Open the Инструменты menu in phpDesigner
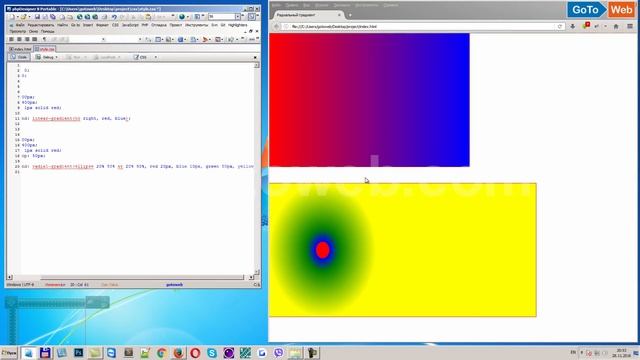The width and height of the screenshot is (640, 360). pos(196,25)
